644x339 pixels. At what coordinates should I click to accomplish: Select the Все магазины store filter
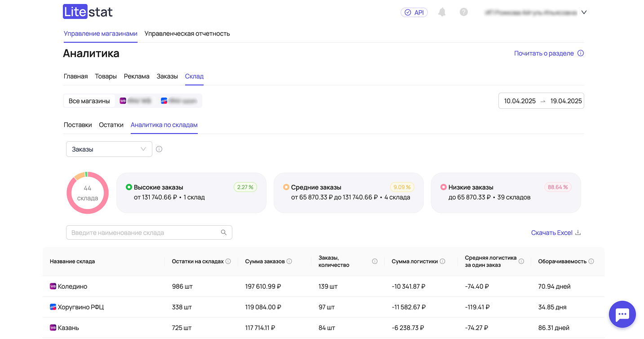[x=89, y=101]
